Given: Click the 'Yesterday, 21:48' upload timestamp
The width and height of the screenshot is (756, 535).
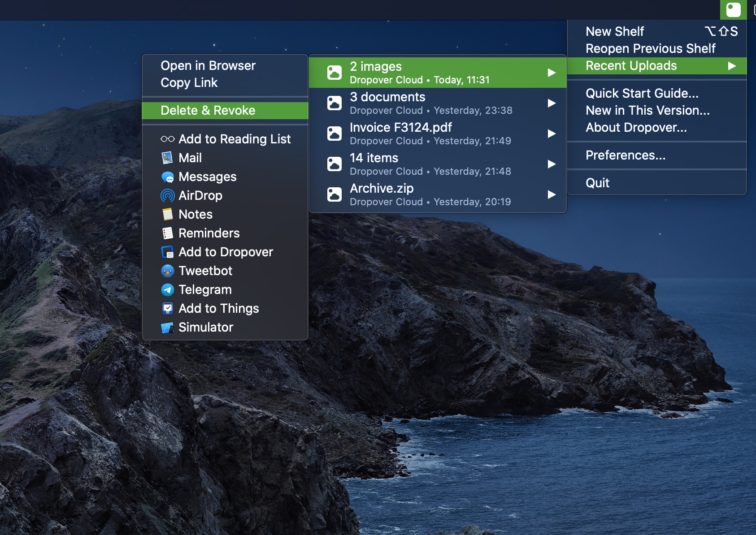Looking at the screenshot, I should point(472,172).
